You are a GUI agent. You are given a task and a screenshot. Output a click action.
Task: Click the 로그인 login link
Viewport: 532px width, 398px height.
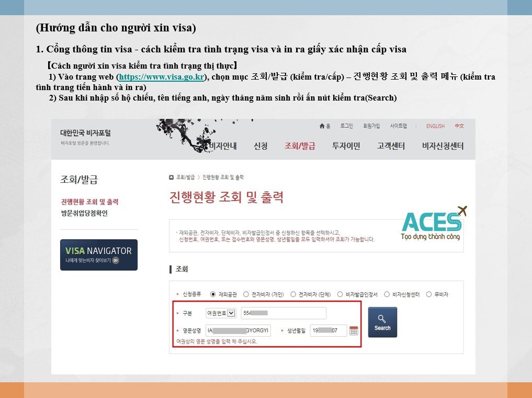point(346,126)
